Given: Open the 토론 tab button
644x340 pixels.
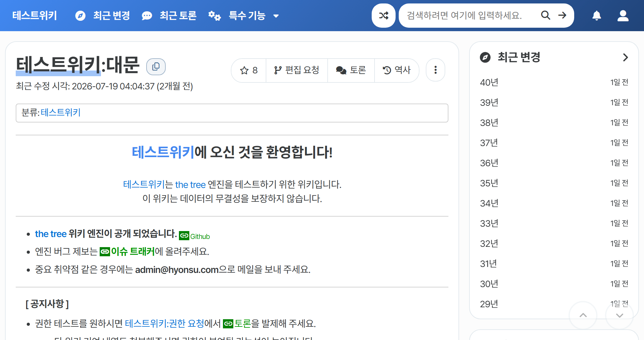Looking at the screenshot, I should point(351,70).
